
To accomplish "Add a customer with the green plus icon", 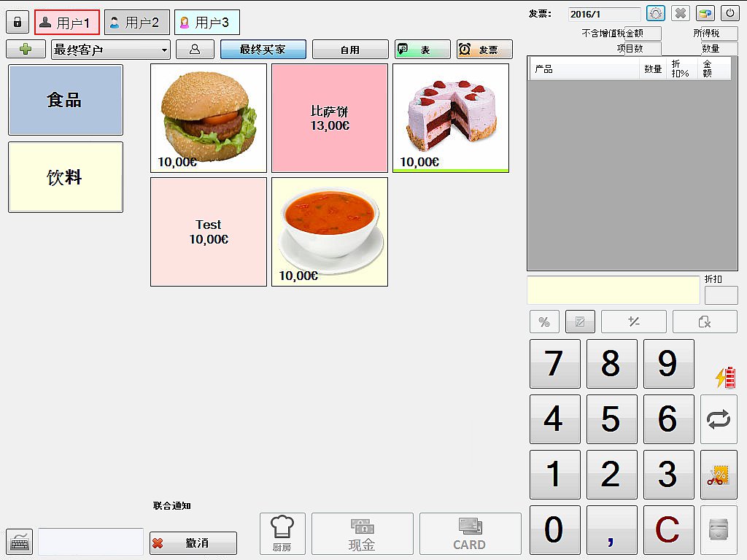I will pos(26,50).
